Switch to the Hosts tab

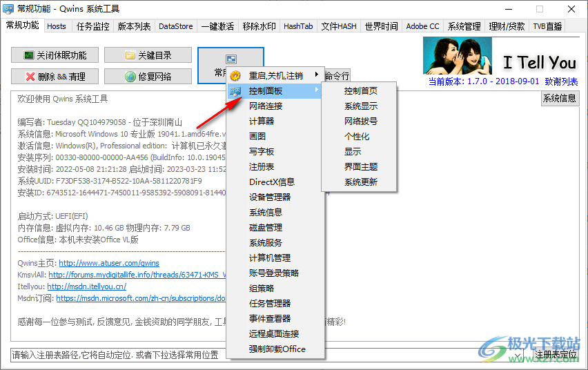tap(57, 26)
